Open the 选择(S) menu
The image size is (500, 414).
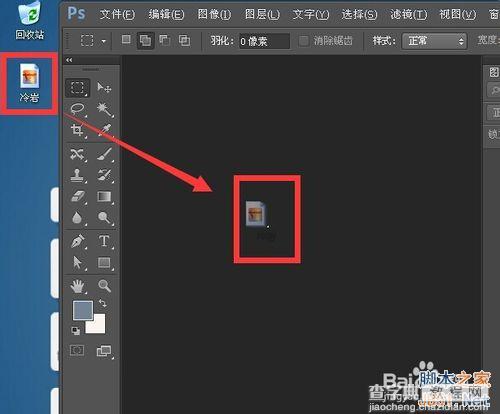tap(359, 14)
